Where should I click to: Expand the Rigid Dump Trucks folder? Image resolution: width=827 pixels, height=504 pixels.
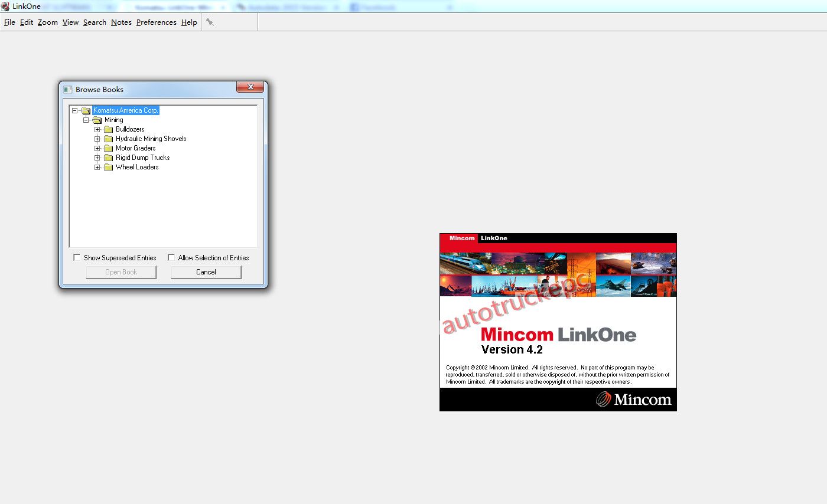point(97,158)
